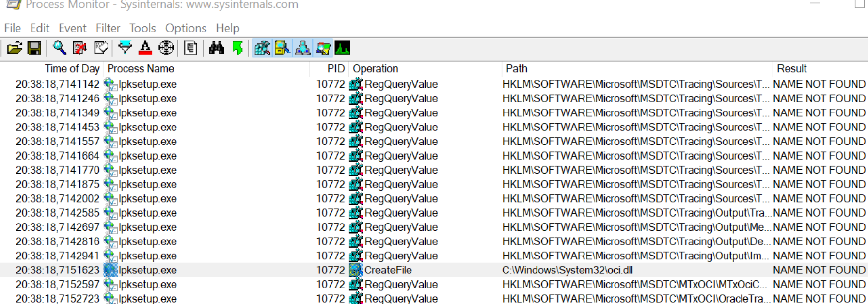The image size is (868, 304).
Task: Click the Include Process crosshair target icon
Action: click(x=166, y=48)
